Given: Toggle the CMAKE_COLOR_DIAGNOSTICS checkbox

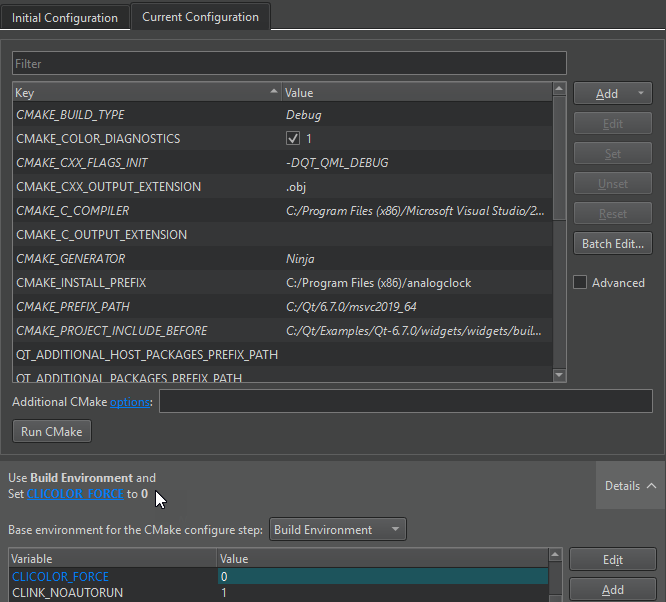Looking at the screenshot, I should point(293,139).
